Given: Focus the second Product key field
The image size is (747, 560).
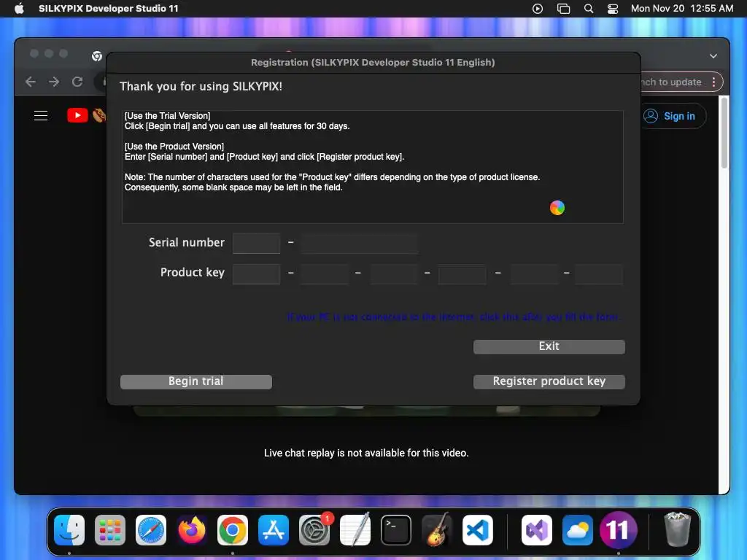Looking at the screenshot, I should [x=325, y=274].
